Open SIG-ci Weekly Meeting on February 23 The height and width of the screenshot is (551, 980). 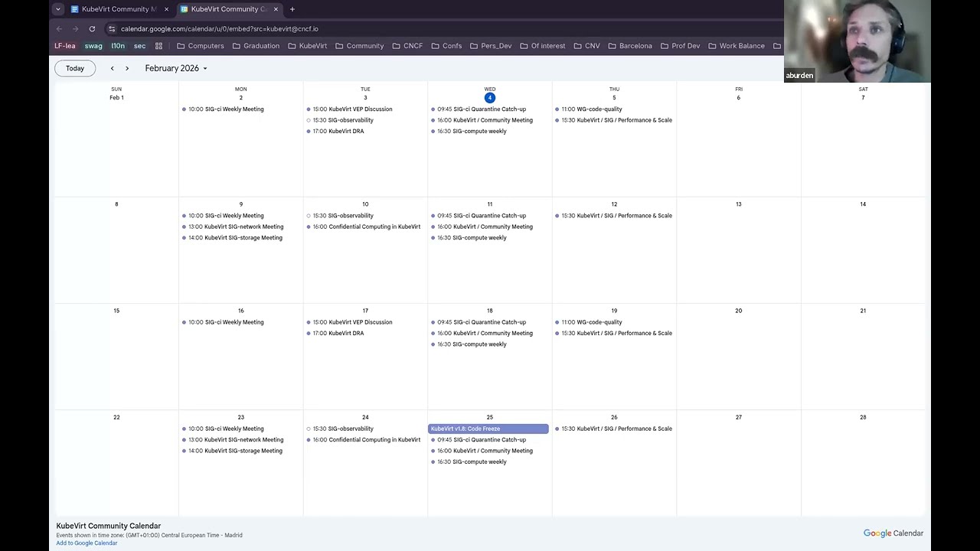(223, 429)
